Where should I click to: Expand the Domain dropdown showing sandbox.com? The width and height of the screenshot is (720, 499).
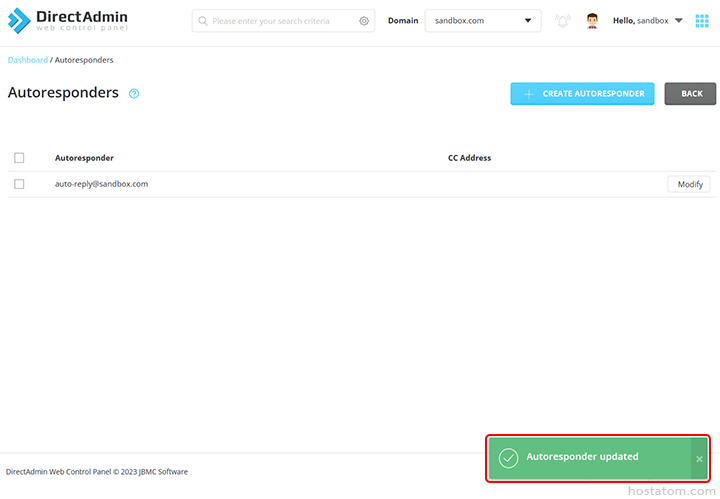point(483,21)
